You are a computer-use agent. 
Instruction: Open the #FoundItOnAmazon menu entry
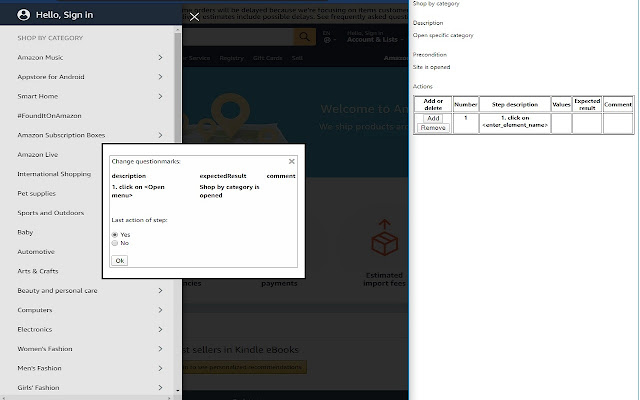coord(49,116)
